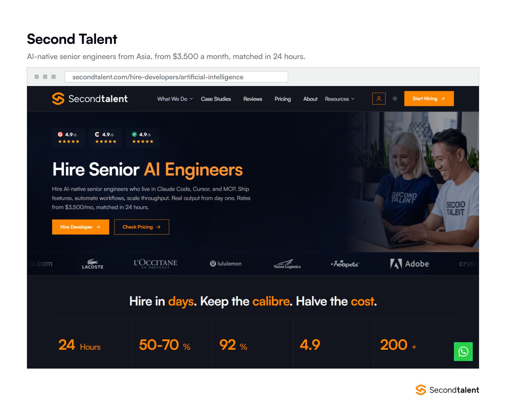Click the browser address bar URL
This screenshot has height=420, width=506.
(x=176, y=77)
